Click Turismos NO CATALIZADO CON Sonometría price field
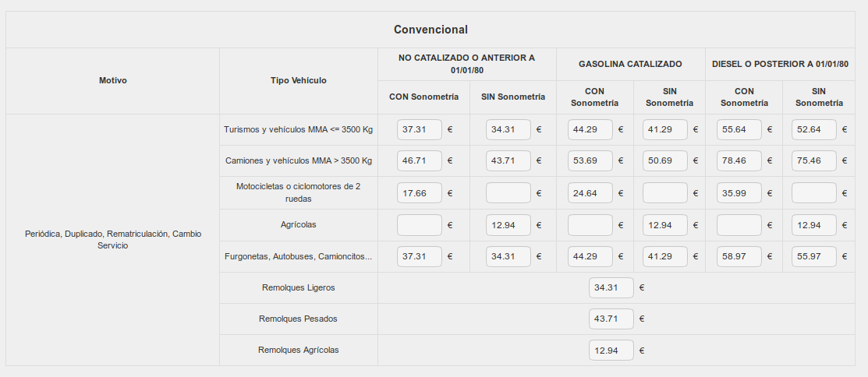 coord(420,129)
